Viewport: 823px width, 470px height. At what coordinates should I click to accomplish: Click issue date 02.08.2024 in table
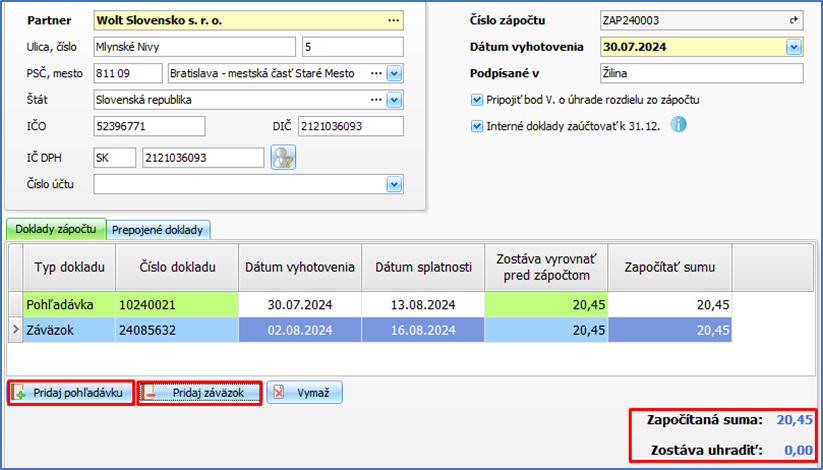[x=300, y=330]
